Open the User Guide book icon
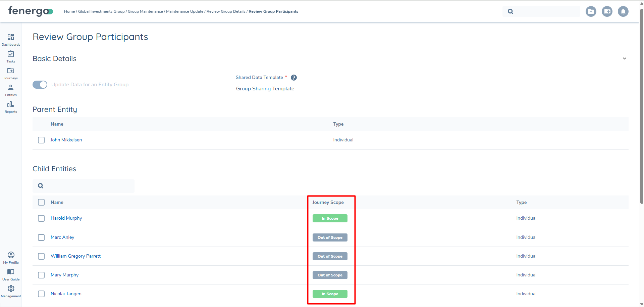The image size is (644, 307). tap(11, 272)
